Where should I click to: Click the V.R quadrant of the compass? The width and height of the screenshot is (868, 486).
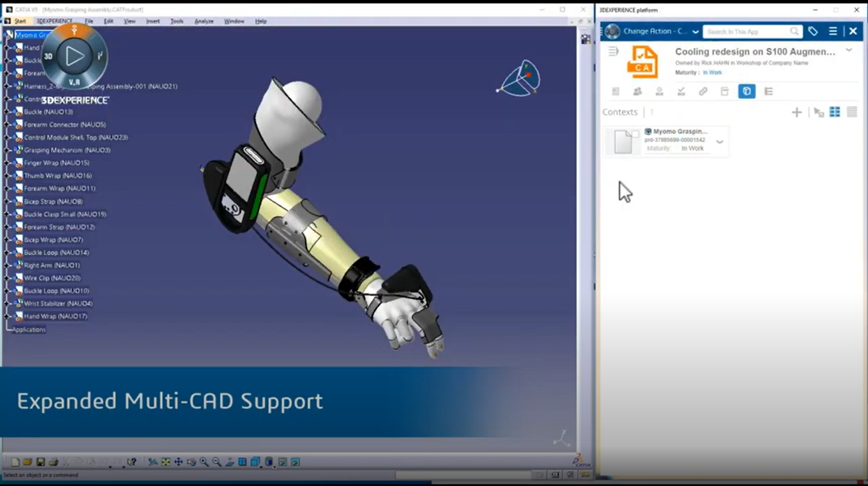click(74, 82)
